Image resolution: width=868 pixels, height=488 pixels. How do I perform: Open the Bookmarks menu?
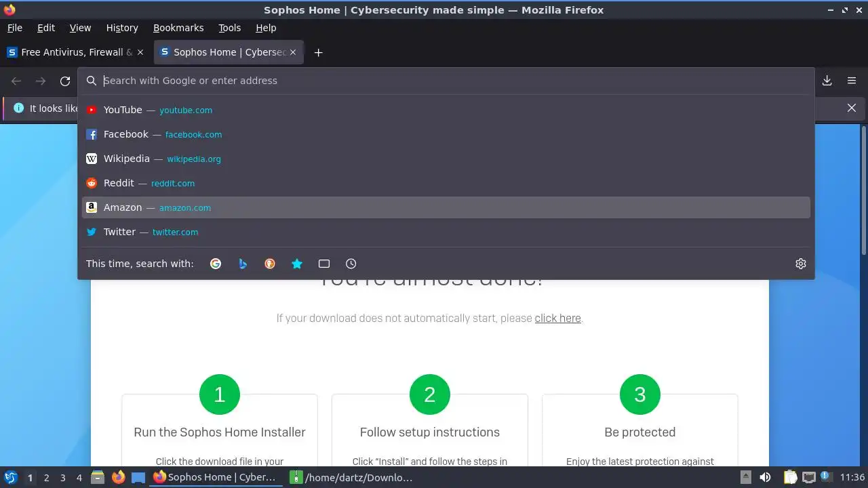(178, 28)
